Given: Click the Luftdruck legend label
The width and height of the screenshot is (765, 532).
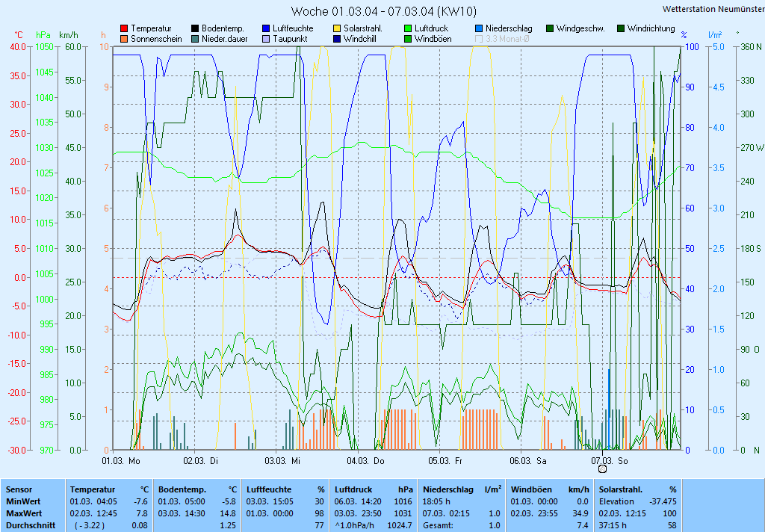Looking at the screenshot, I should pos(431,29).
